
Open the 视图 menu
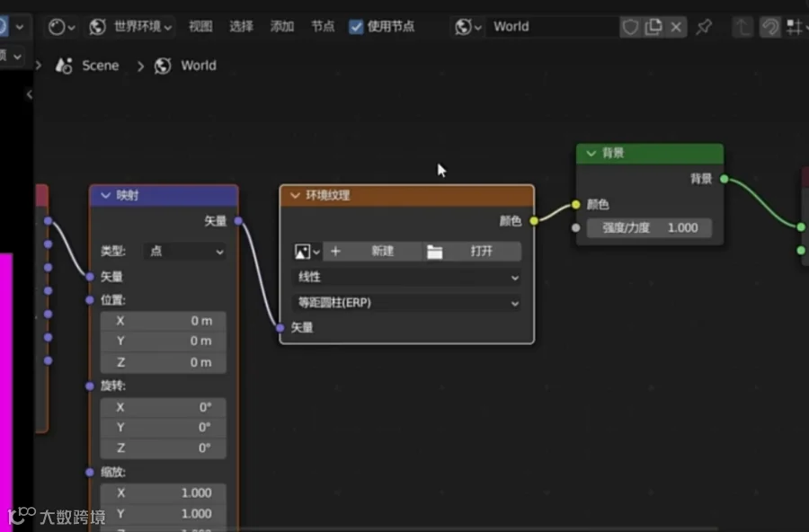pos(200,26)
